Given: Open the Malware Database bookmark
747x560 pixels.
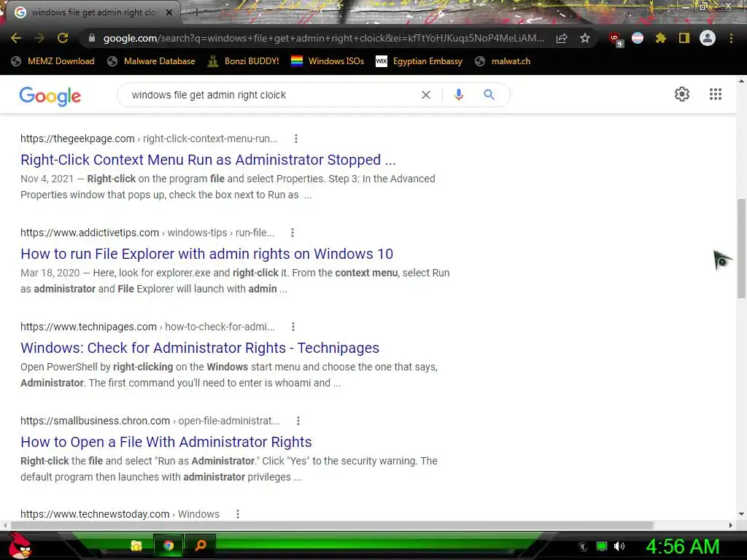Looking at the screenshot, I should tap(152, 61).
